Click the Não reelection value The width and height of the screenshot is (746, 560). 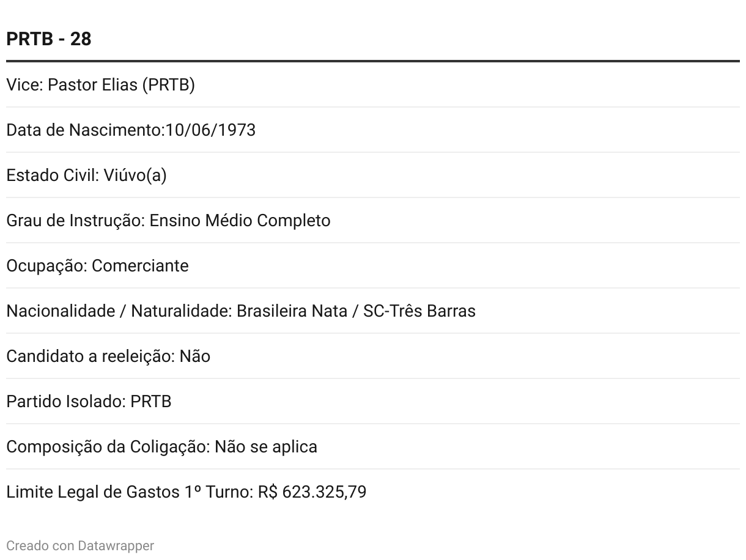click(x=194, y=356)
